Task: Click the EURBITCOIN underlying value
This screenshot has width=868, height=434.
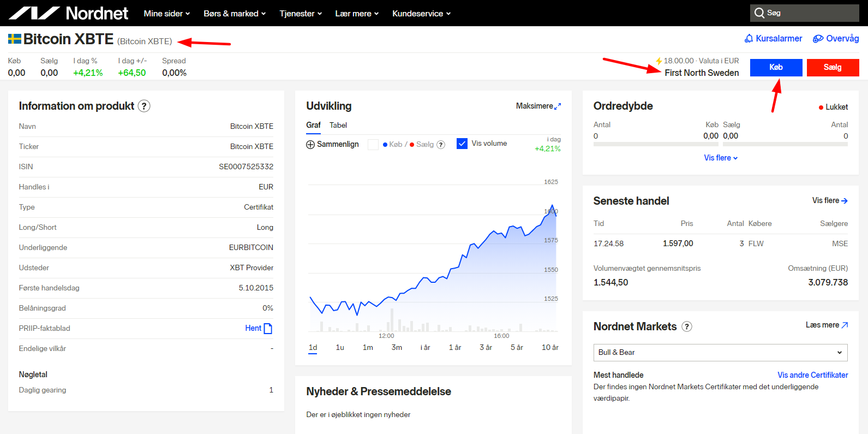Action: [251, 248]
